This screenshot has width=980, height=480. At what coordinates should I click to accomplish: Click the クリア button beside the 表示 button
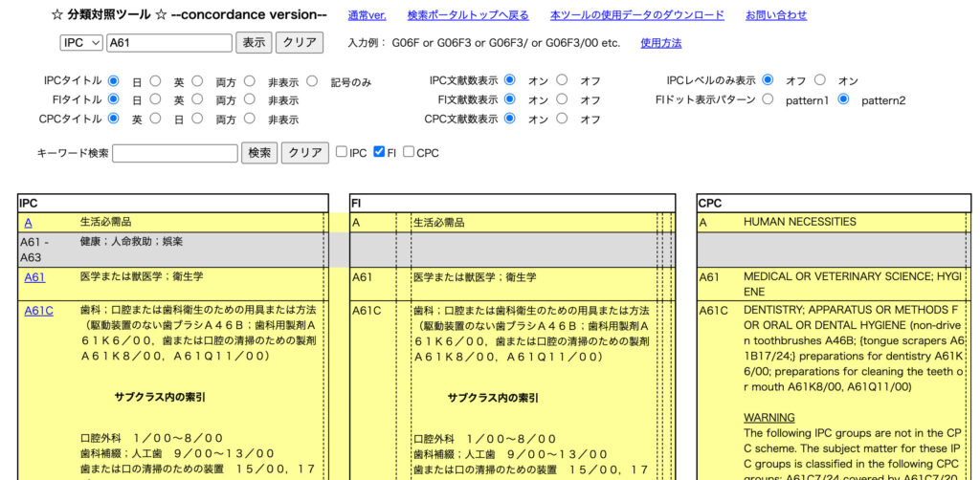coord(299,43)
